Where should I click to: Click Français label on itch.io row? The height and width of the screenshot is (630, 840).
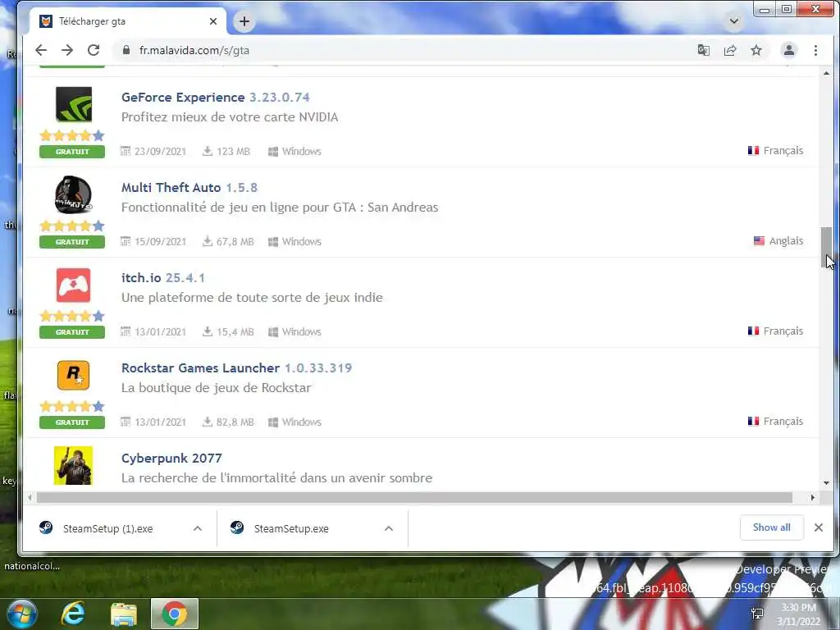783,331
